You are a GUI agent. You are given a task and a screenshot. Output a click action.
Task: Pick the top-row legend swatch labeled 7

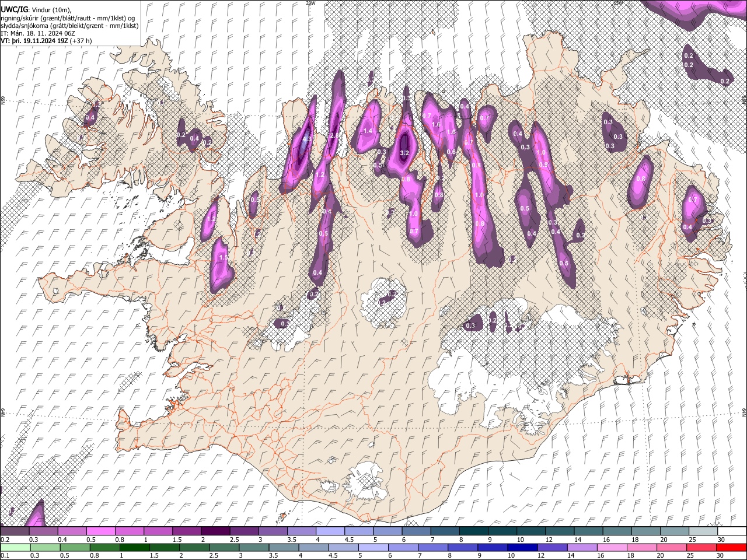pos(445,531)
